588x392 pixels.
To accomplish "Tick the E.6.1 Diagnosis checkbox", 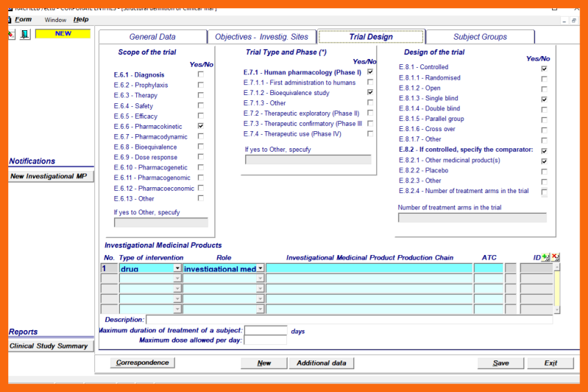I will tap(201, 74).
